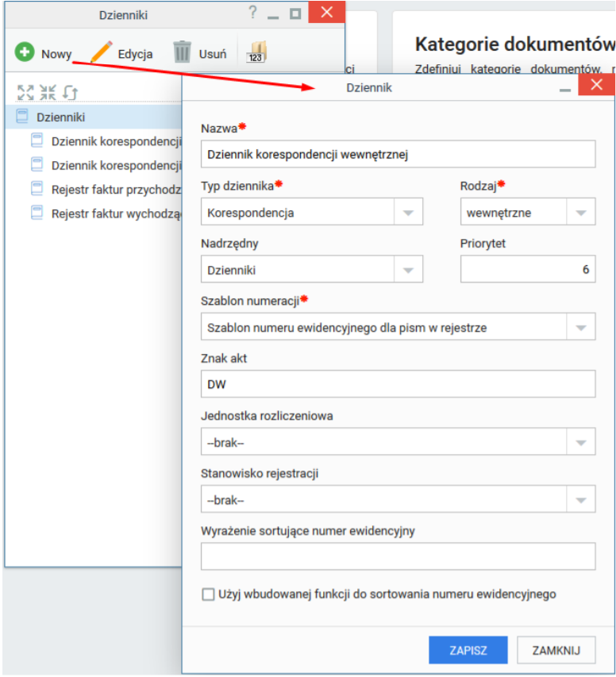Enable built-in sorting function checkbox
The width and height of the screenshot is (616, 677).
pos(208,594)
